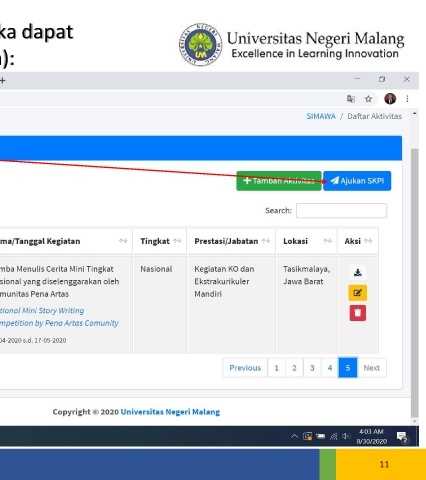
Task: Open the SIMAWA breadcrumb link
Action: click(x=321, y=116)
